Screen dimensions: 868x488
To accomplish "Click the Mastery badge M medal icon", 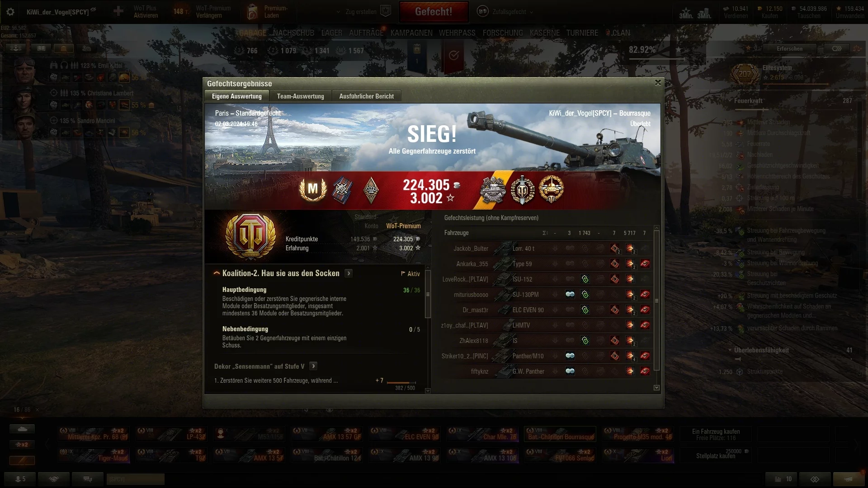I will [313, 189].
